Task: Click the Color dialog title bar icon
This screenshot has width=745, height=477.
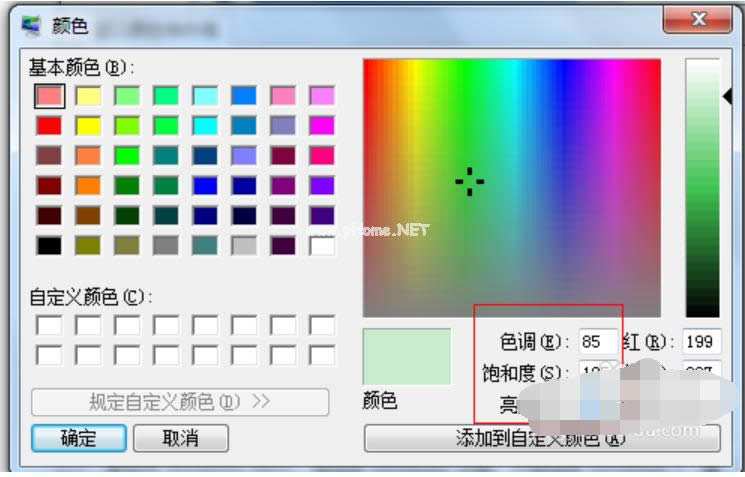Action: tap(32, 23)
